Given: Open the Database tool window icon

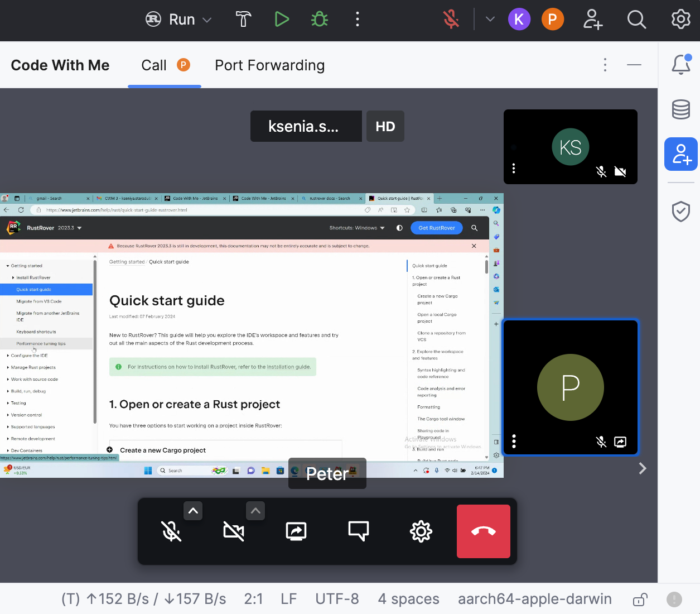Looking at the screenshot, I should coord(680,109).
